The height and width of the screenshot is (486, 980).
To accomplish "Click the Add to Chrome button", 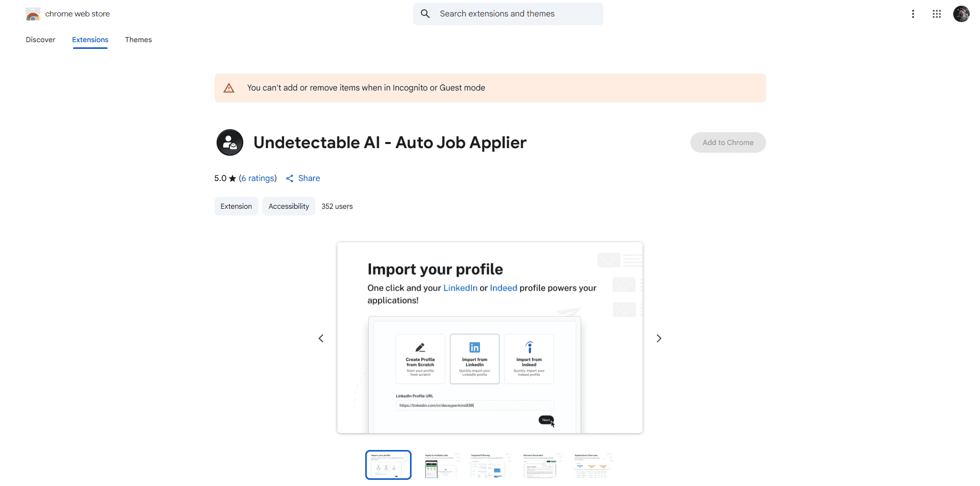I will pyautogui.click(x=728, y=142).
